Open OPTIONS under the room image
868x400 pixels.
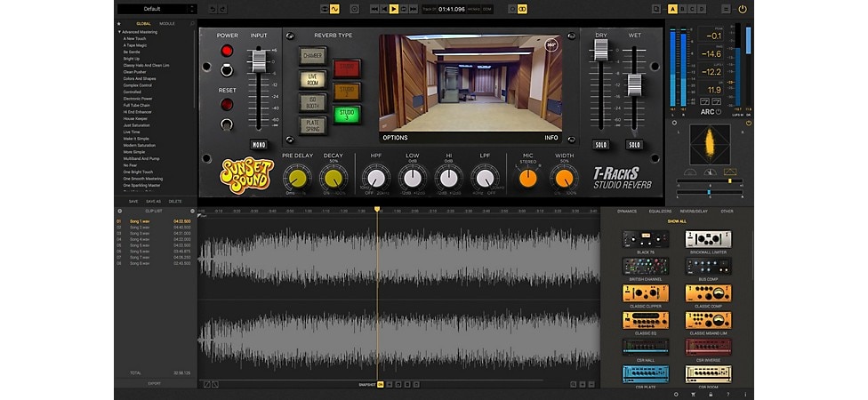[395, 138]
